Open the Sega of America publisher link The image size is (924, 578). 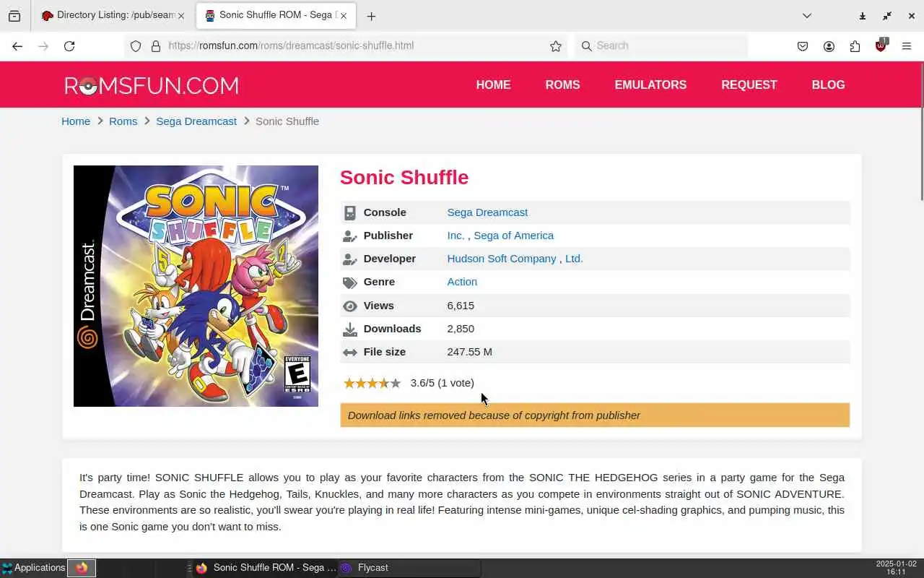(513, 236)
